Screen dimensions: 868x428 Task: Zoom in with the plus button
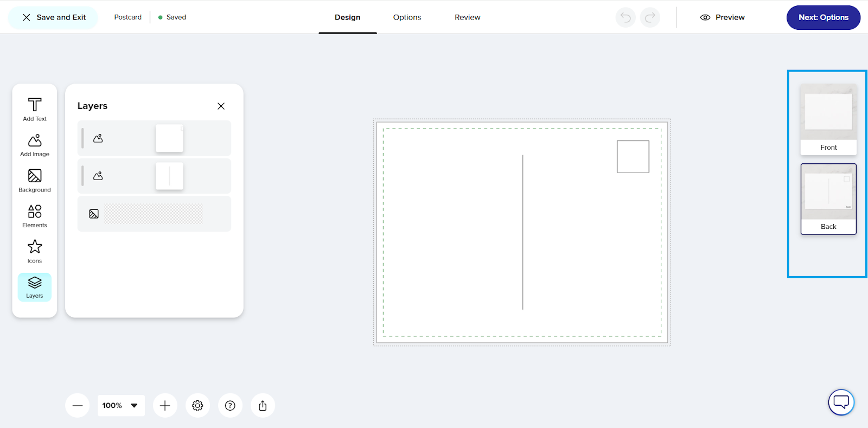[x=165, y=405]
